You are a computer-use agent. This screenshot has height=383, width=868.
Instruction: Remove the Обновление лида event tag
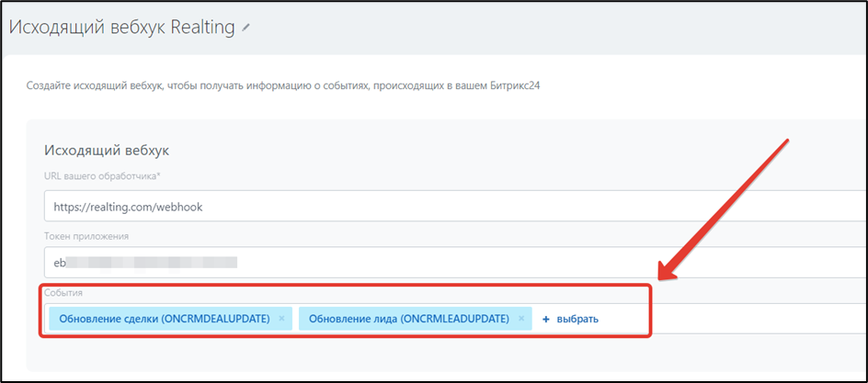(x=521, y=319)
